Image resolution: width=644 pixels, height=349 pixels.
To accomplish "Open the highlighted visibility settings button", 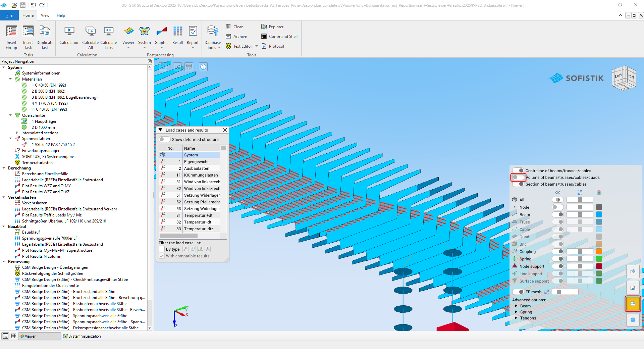I will 633,304.
